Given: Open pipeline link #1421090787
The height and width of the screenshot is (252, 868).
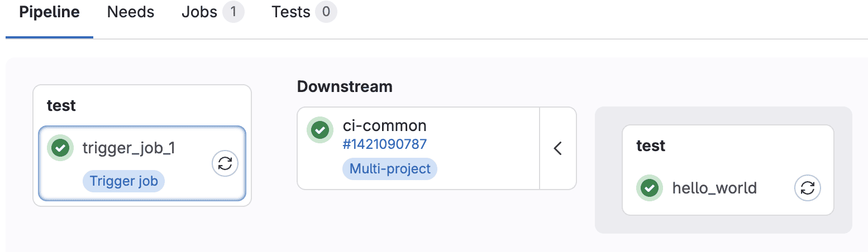Looking at the screenshot, I should coord(385,144).
